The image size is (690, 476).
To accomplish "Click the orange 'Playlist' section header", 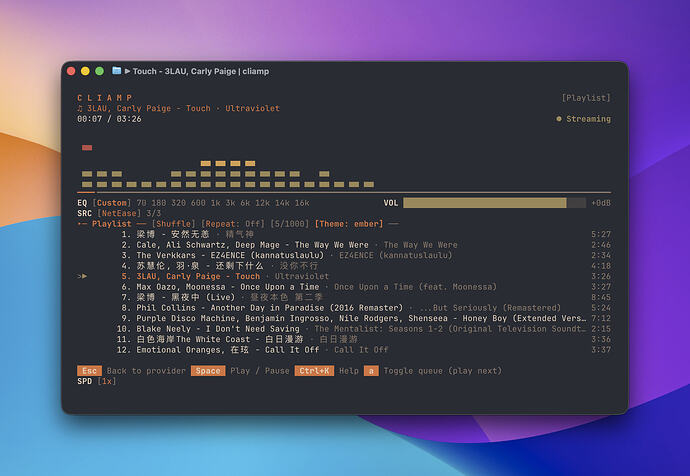I will (112, 224).
